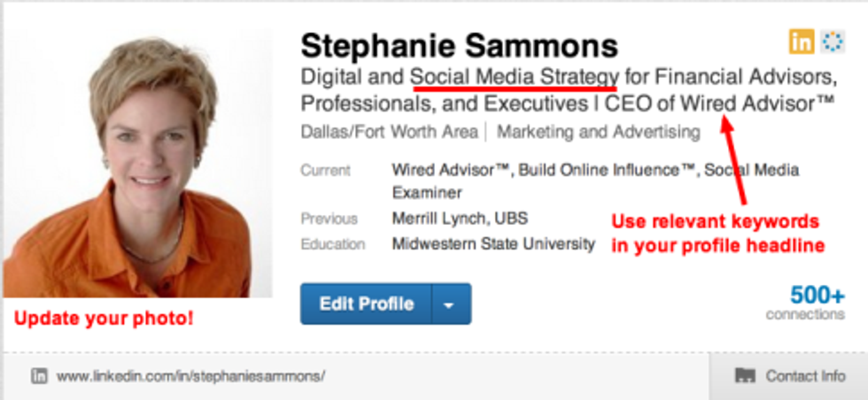
Task: Click the gold LinkedIn premium badge
Action: tap(802, 41)
